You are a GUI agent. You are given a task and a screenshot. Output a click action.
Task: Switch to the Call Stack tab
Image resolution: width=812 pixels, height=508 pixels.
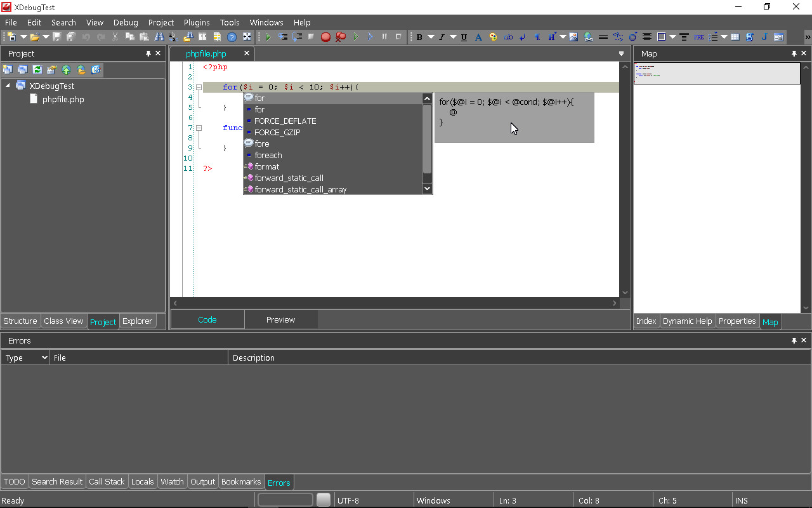(107, 482)
